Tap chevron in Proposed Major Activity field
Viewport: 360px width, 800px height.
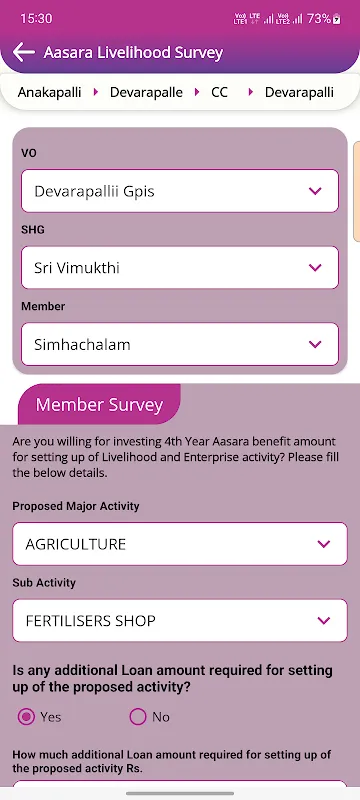coord(324,544)
